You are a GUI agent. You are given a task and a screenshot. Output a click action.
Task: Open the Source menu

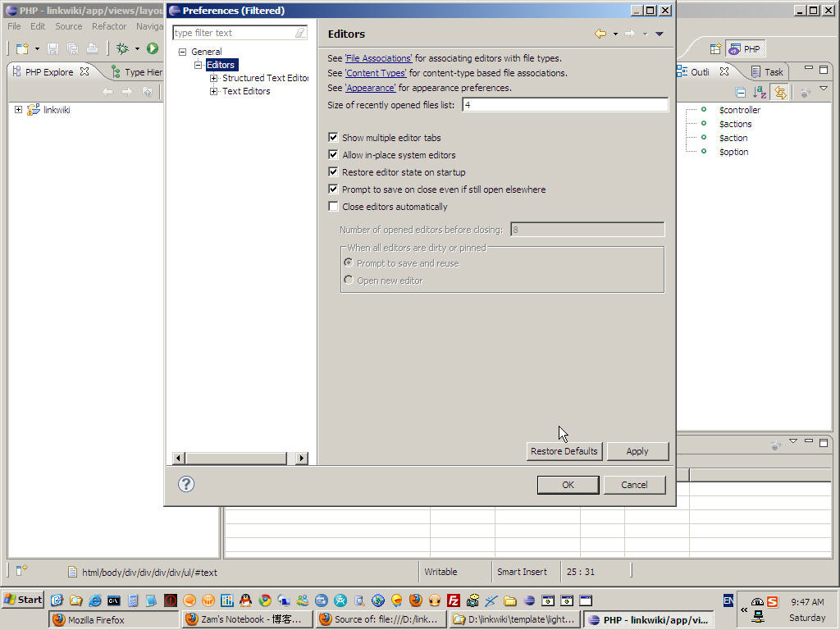tap(69, 26)
